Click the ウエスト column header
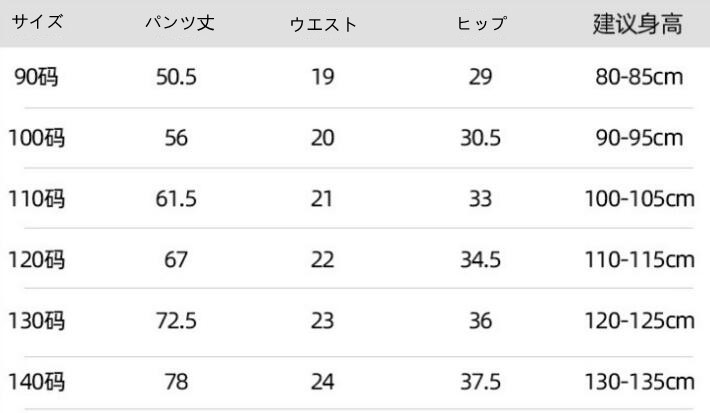This screenshot has width=710, height=413. (322, 25)
